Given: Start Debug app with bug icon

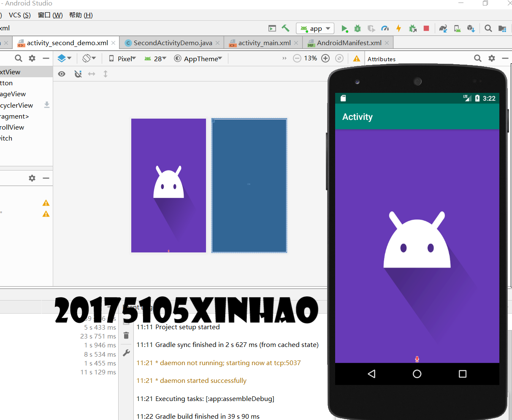Looking at the screenshot, I should point(358,28).
